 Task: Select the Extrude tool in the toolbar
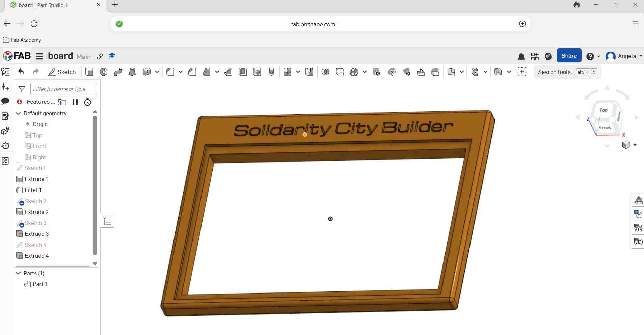89,72
